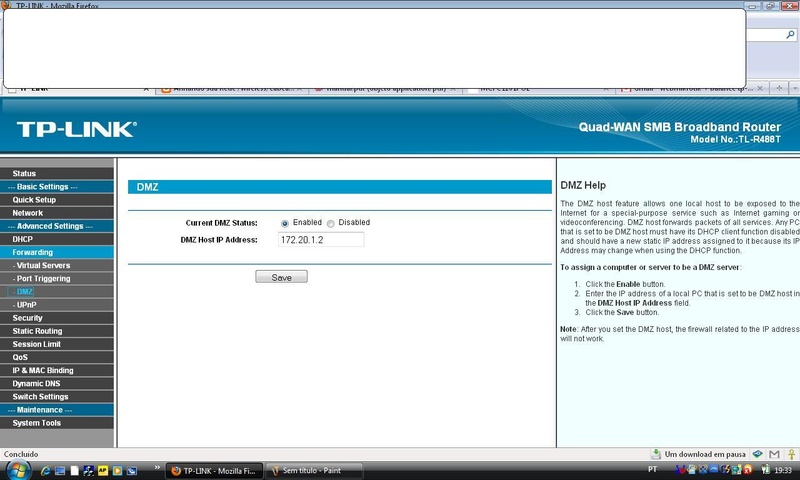The image size is (800, 480).
Task: Click the TP-LINK logo
Action: click(x=77, y=130)
